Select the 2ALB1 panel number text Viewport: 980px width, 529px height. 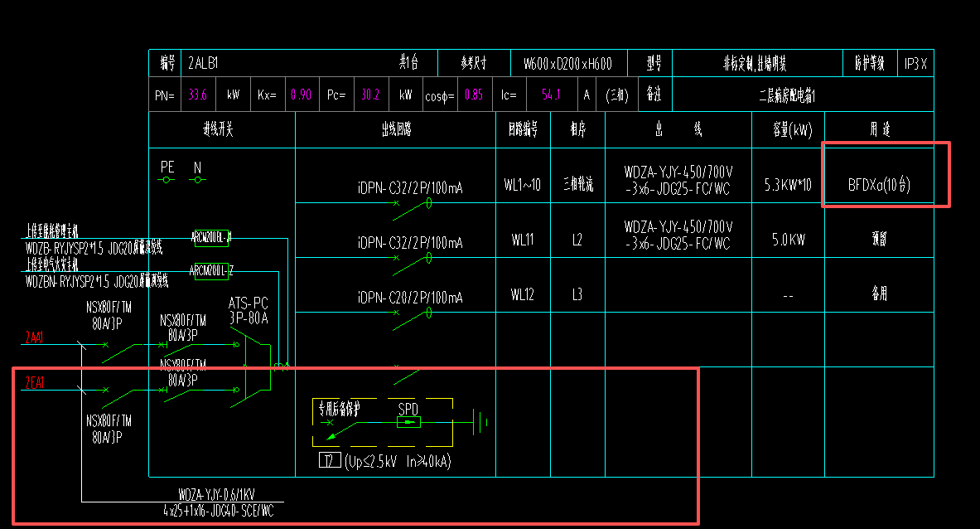tap(202, 63)
